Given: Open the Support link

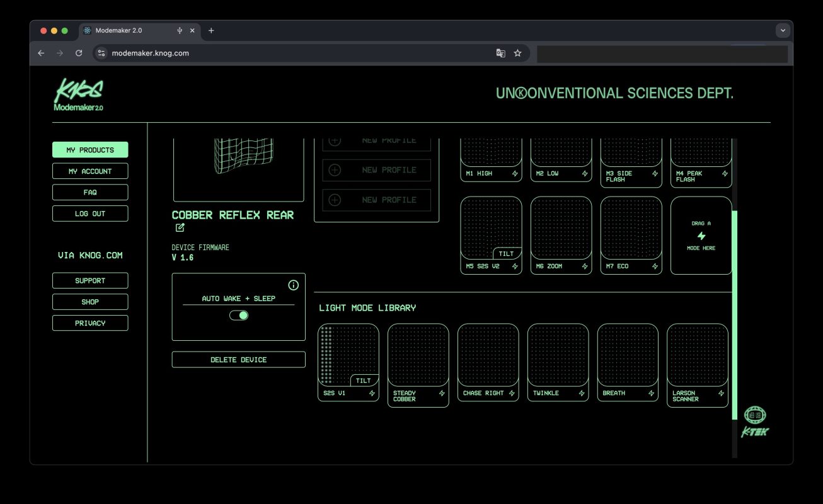Looking at the screenshot, I should 90,281.
